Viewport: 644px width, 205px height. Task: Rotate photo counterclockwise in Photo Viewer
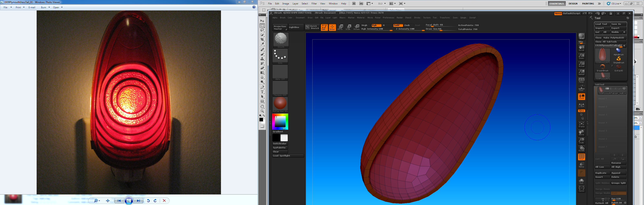148,201
